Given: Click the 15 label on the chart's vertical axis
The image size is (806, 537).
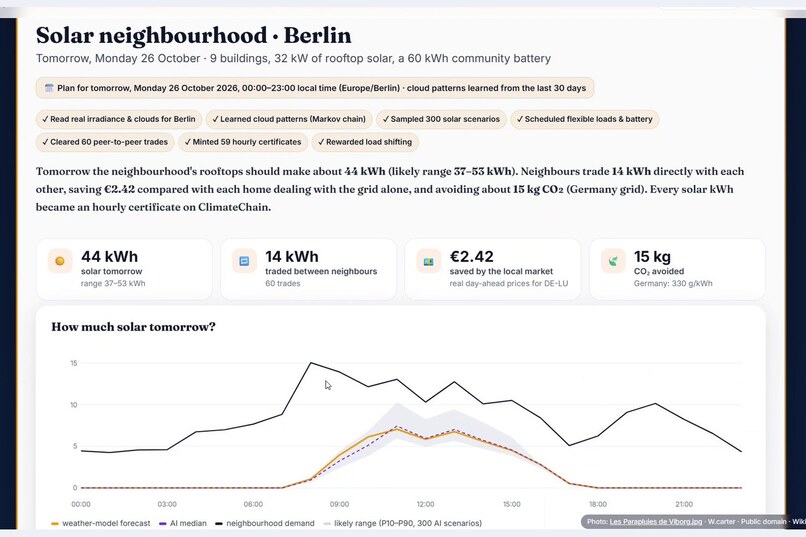Looking at the screenshot, I should (74, 363).
